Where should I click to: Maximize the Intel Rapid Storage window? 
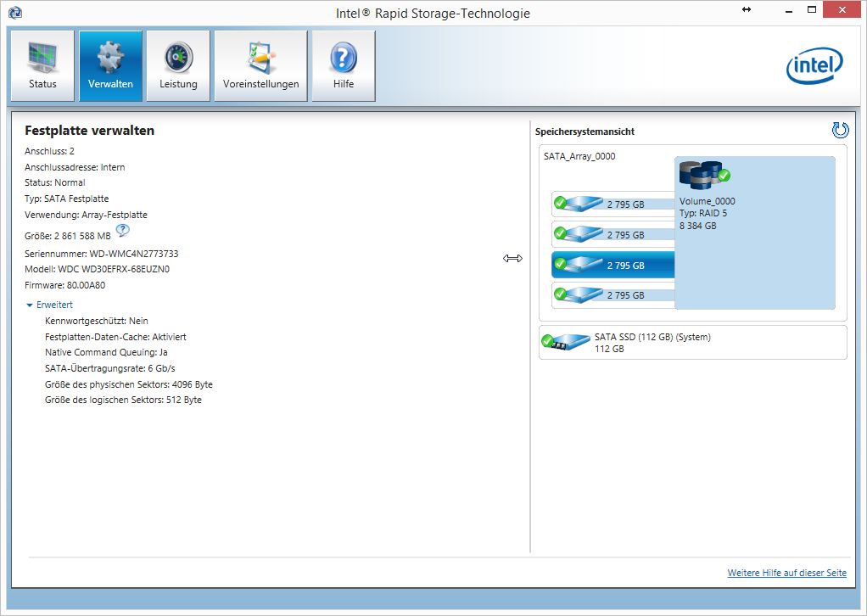click(x=812, y=10)
